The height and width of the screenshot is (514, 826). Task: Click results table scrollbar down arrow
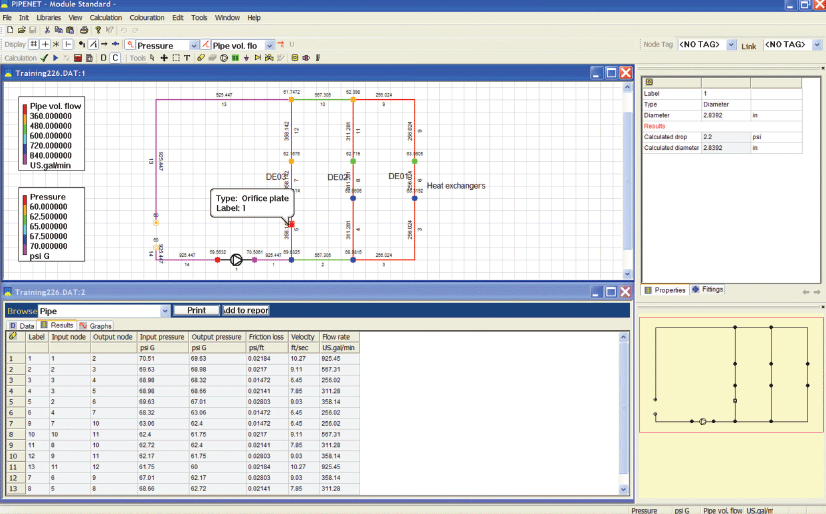click(x=624, y=489)
